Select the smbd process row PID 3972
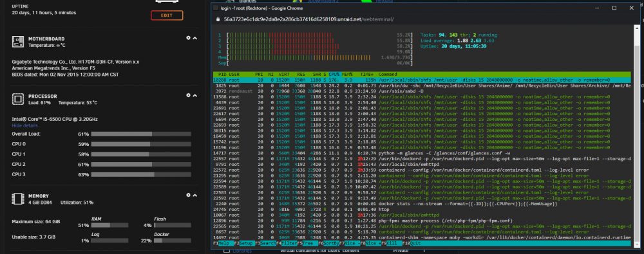Image resolution: width=644 pixels, height=254 pixels. 422,91
